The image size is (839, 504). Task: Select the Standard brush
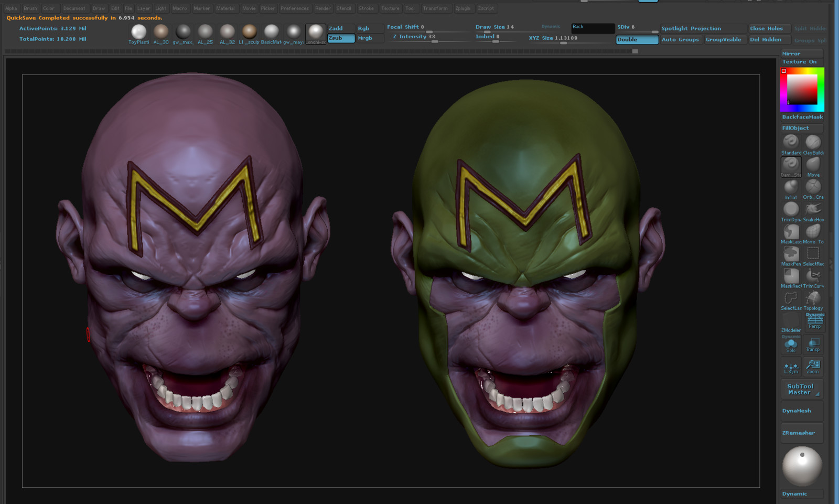tap(791, 144)
